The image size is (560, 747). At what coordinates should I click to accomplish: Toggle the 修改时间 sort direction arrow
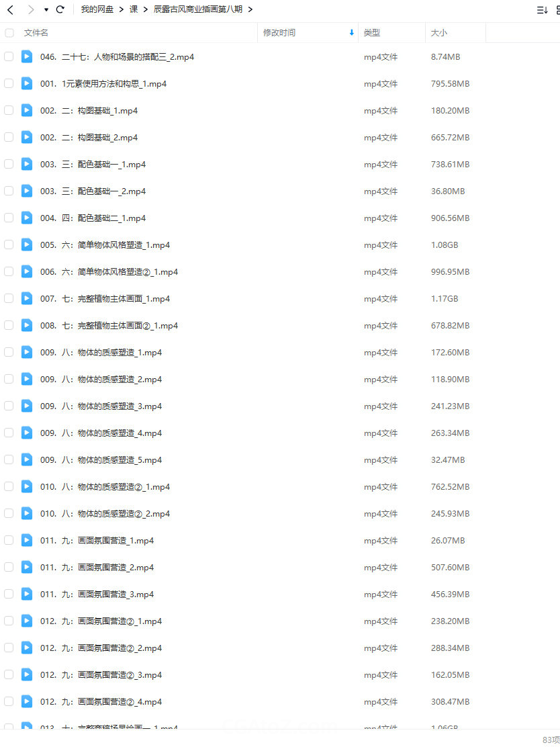[351, 33]
